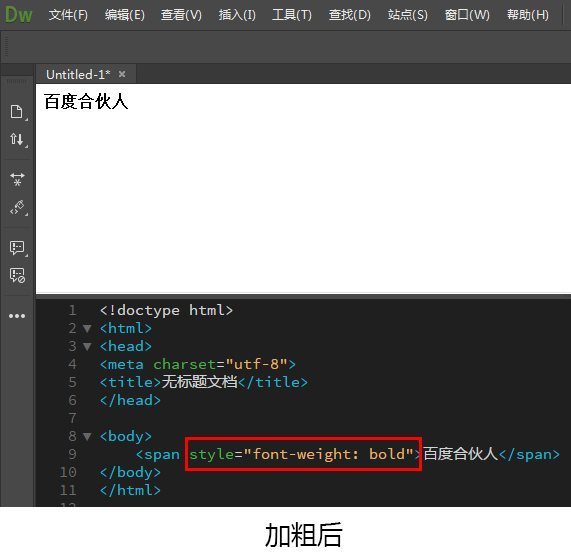Collapse the html tag on line 2
Image resolution: width=571 pixels, height=554 pixels.
point(87,329)
